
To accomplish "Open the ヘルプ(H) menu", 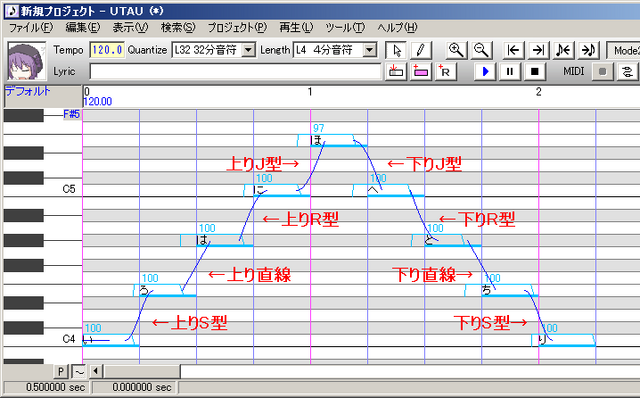I will click(x=397, y=28).
